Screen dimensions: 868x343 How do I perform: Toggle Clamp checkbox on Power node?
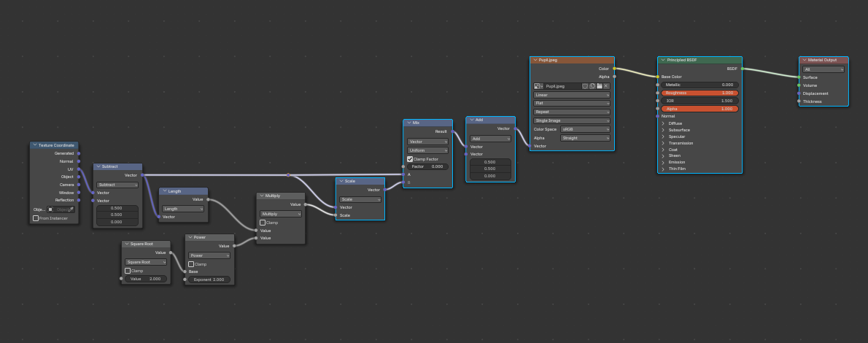[191, 264]
